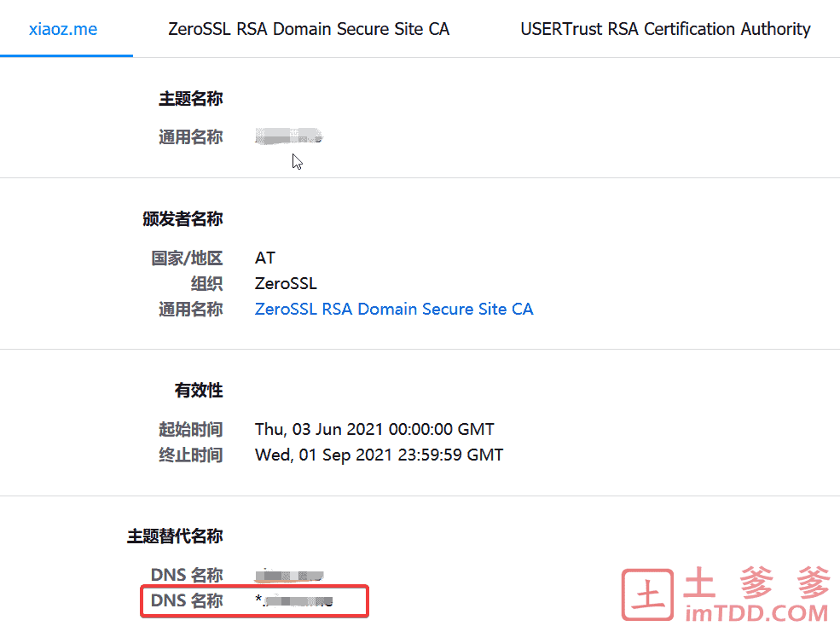Open the ZeroSSL RSA Domain Secure Site CA tab
840x626 pixels.
click(x=309, y=29)
